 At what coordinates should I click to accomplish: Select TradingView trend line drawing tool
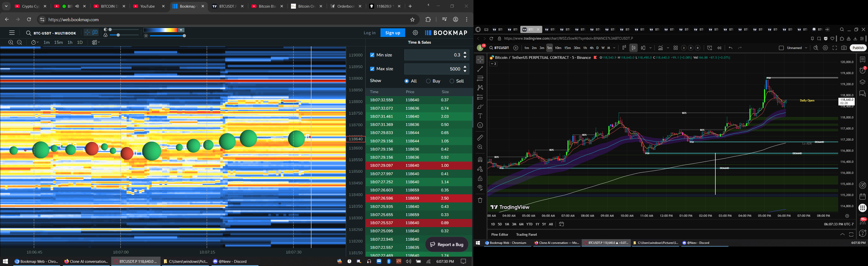click(480, 69)
